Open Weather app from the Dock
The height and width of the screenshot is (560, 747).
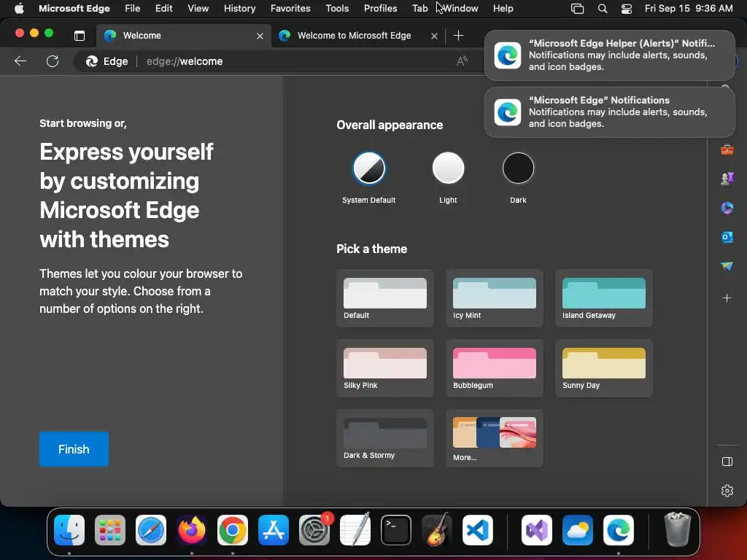coord(578,530)
